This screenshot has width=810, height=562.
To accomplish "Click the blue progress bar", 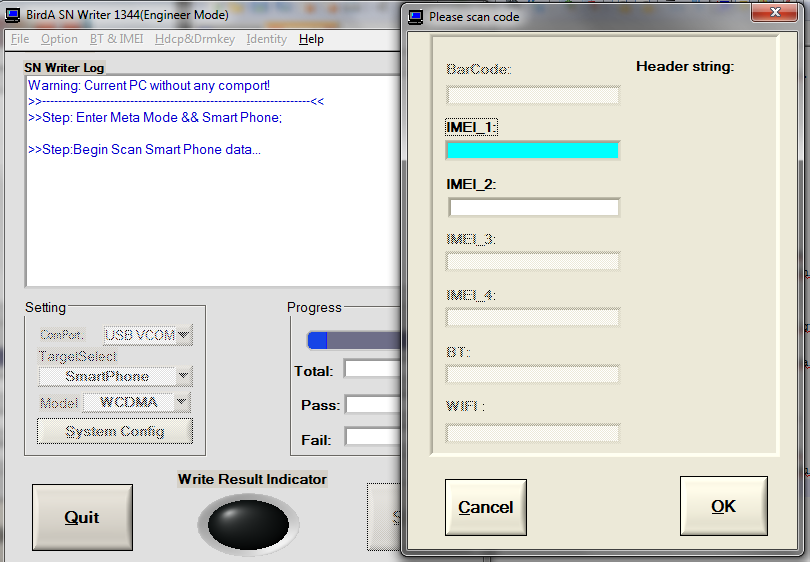I will pos(352,340).
